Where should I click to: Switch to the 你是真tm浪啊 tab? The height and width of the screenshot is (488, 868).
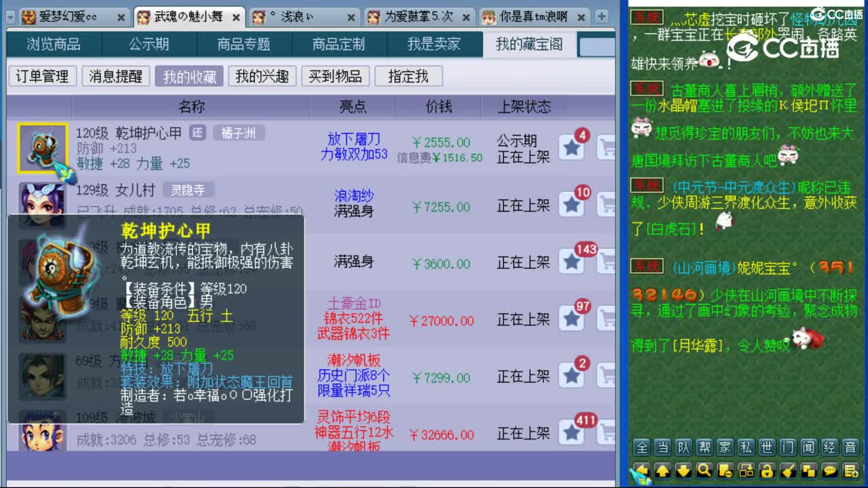pyautogui.click(x=534, y=18)
